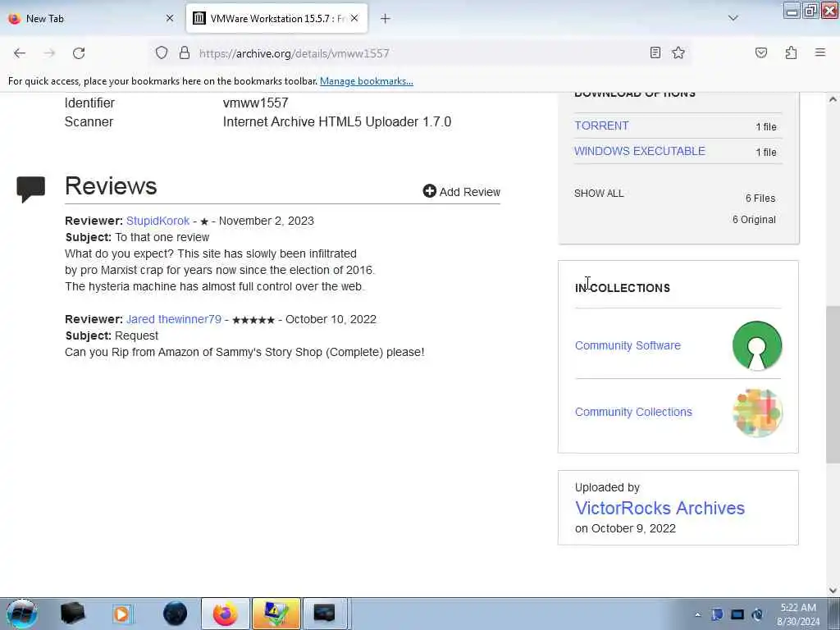Open the Firefox application menu
Screen dimensions: 840x630
(819, 52)
